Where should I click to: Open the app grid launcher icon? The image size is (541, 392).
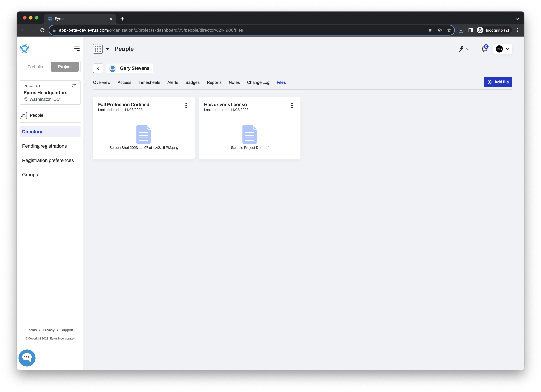(x=98, y=49)
